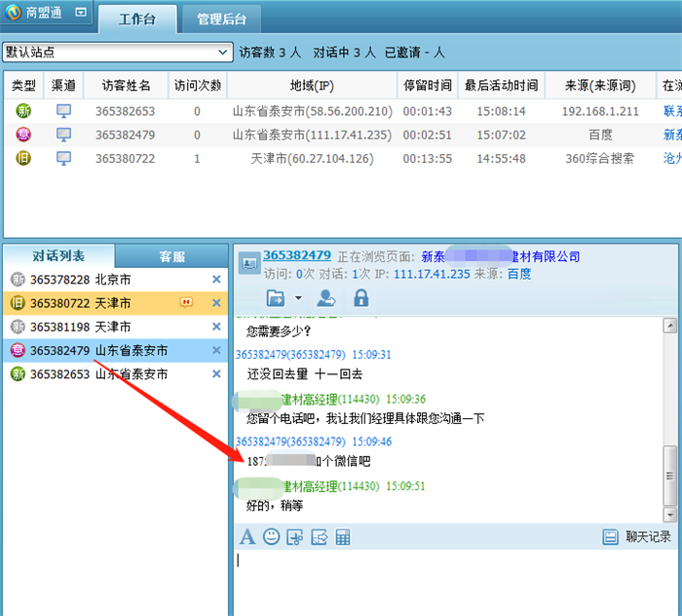Close the 365378228 北京市 conversation
682x616 pixels.
pyautogui.click(x=216, y=280)
